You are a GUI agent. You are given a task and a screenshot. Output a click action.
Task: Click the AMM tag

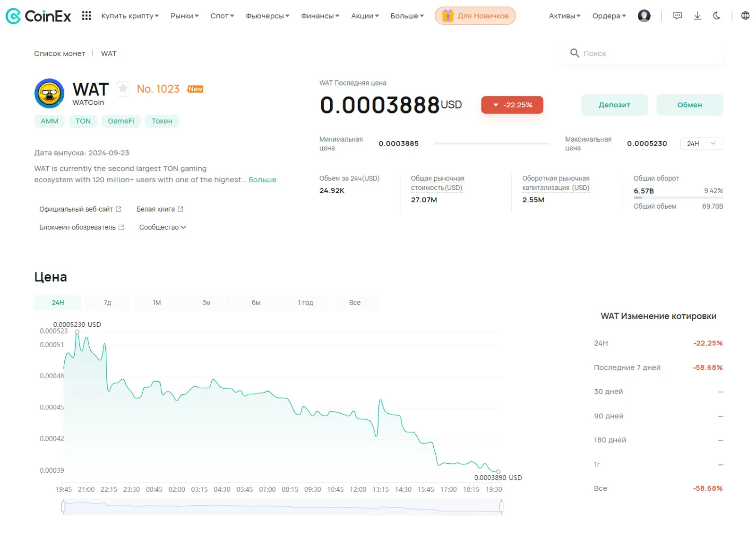[x=50, y=121]
